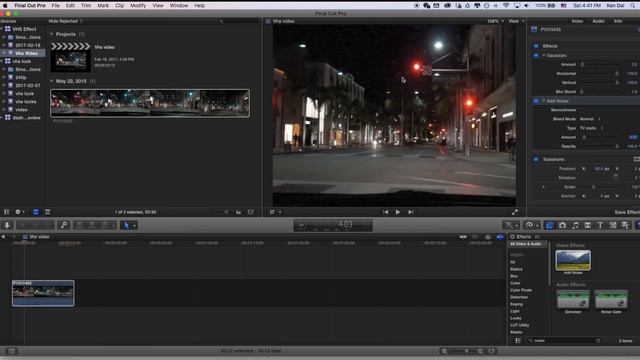Play the video in the viewer

(x=398, y=212)
